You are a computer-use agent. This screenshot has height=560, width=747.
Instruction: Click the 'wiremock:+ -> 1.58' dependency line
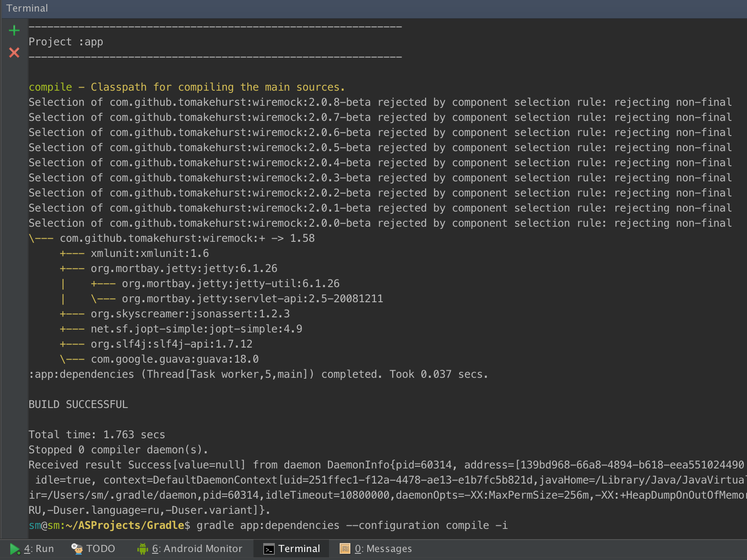point(172,238)
